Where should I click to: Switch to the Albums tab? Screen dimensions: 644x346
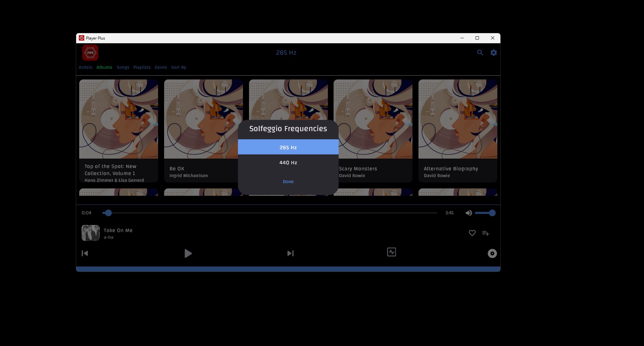point(104,67)
